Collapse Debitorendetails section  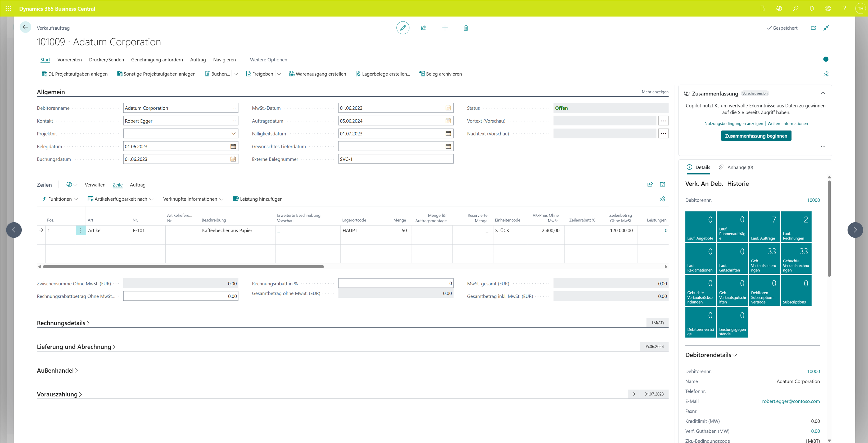[x=711, y=355]
